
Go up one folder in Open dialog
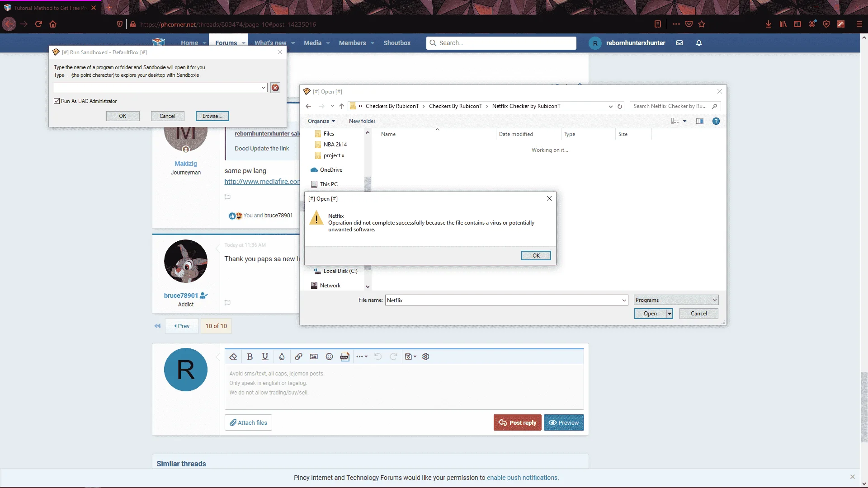click(342, 106)
